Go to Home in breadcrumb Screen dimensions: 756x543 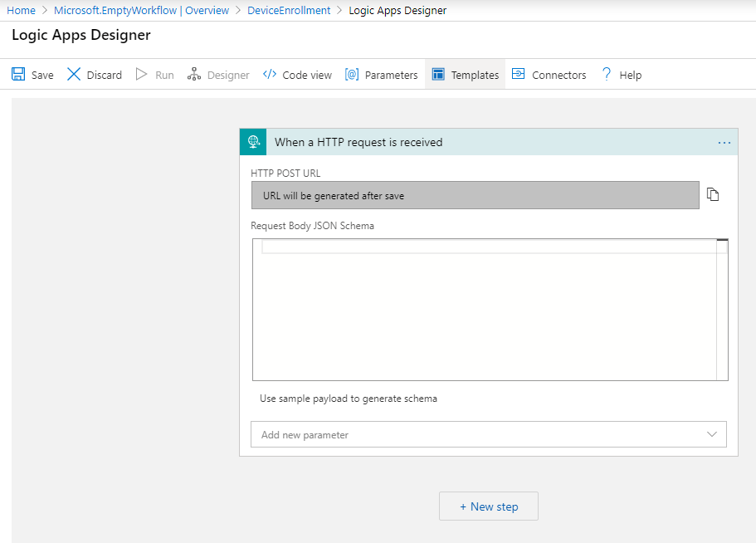(x=21, y=10)
